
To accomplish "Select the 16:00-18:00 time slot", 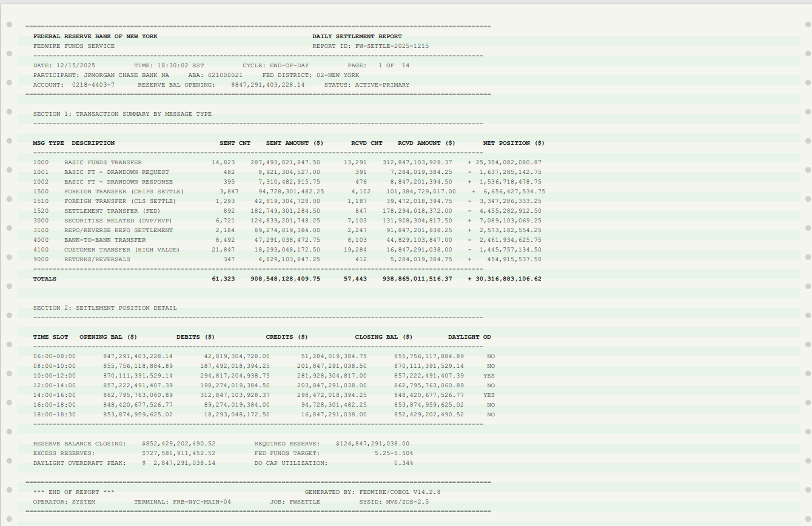I will [x=55, y=405].
